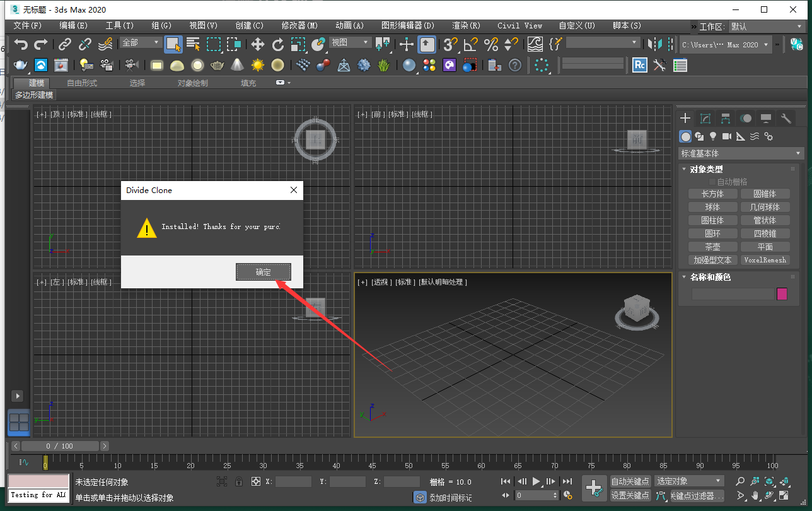The width and height of the screenshot is (812, 511).
Task: Enable the 自动栅格 checkbox
Action: [x=713, y=182]
